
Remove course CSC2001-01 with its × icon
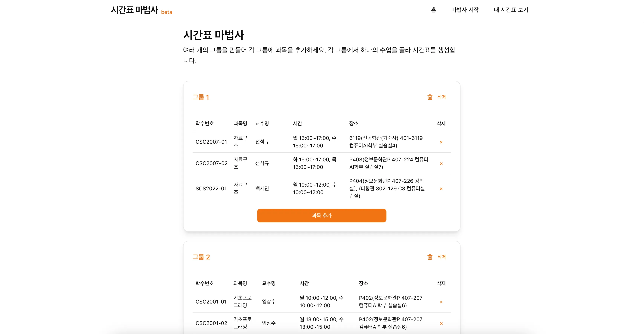(441, 302)
